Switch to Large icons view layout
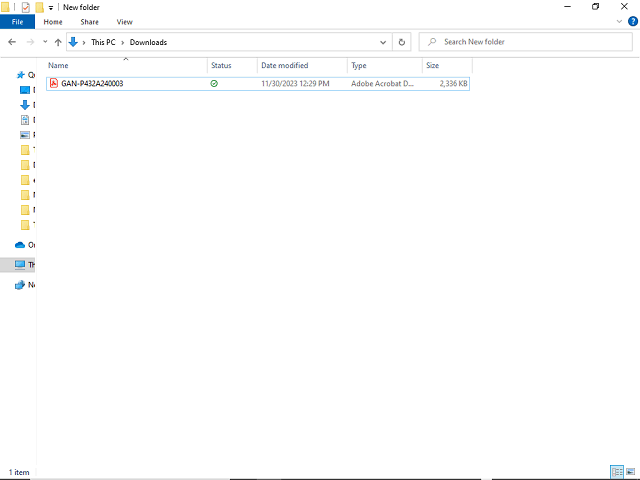This screenshot has height=480, width=640. [631, 472]
